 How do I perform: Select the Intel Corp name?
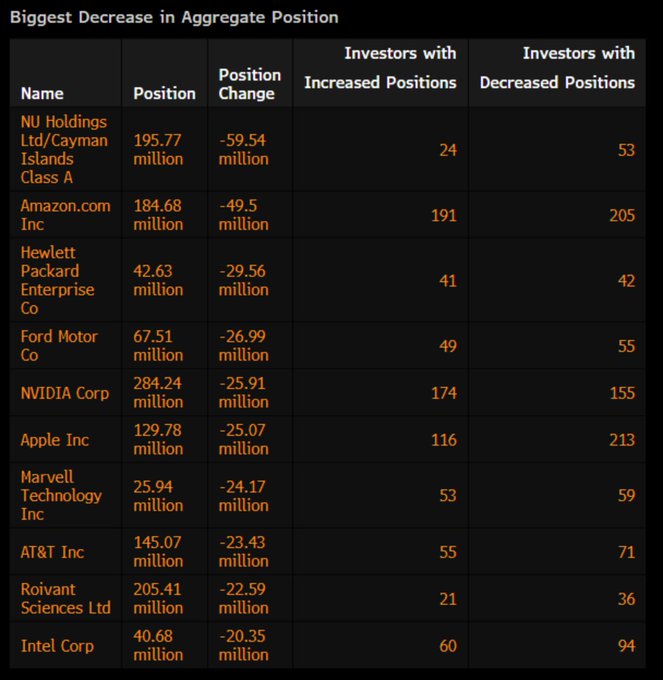point(57,646)
